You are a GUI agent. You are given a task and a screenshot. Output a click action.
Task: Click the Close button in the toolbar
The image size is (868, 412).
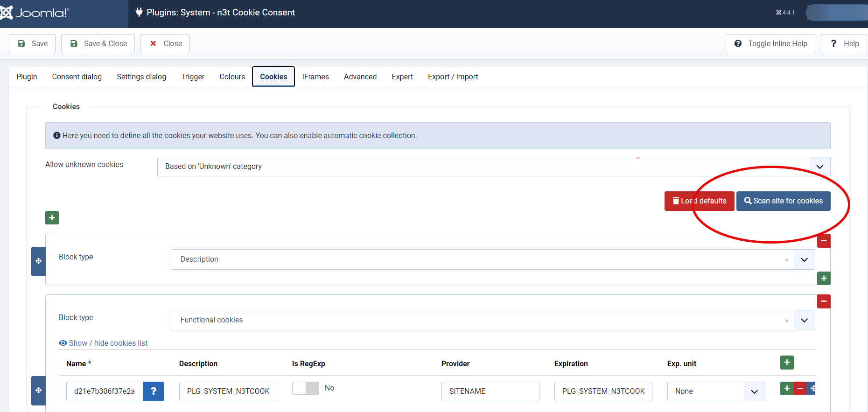tap(165, 43)
